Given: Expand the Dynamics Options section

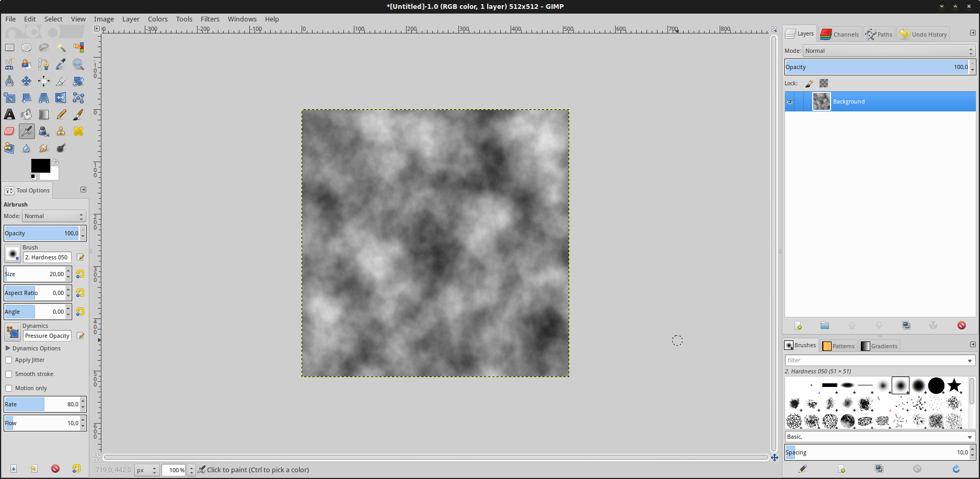Looking at the screenshot, I should [8, 348].
